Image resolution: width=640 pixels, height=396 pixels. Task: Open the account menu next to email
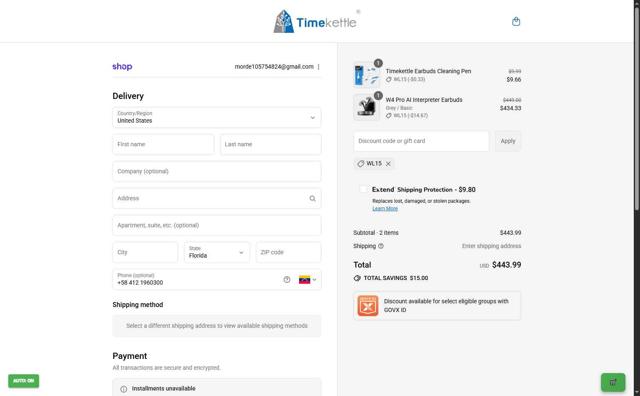pyautogui.click(x=318, y=67)
